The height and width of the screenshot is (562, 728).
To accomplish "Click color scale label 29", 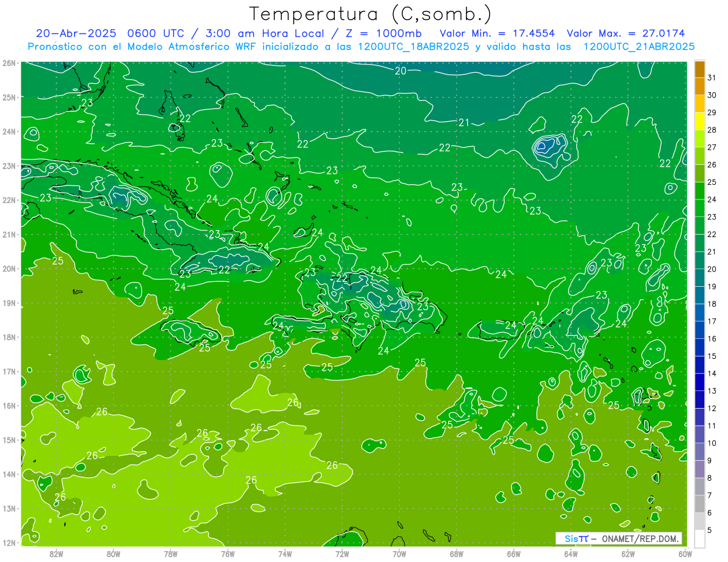I will (x=712, y=113).
